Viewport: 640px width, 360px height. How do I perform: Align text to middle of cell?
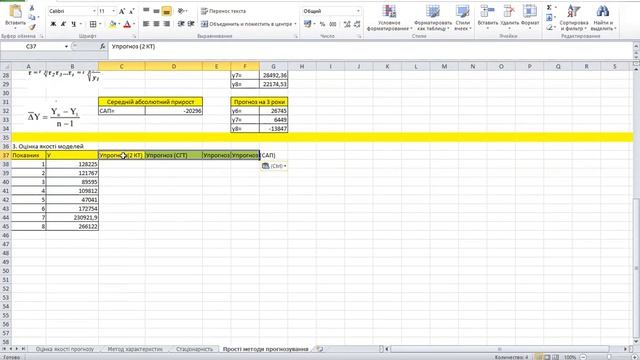pyautogui.click(x=156, y=11)
